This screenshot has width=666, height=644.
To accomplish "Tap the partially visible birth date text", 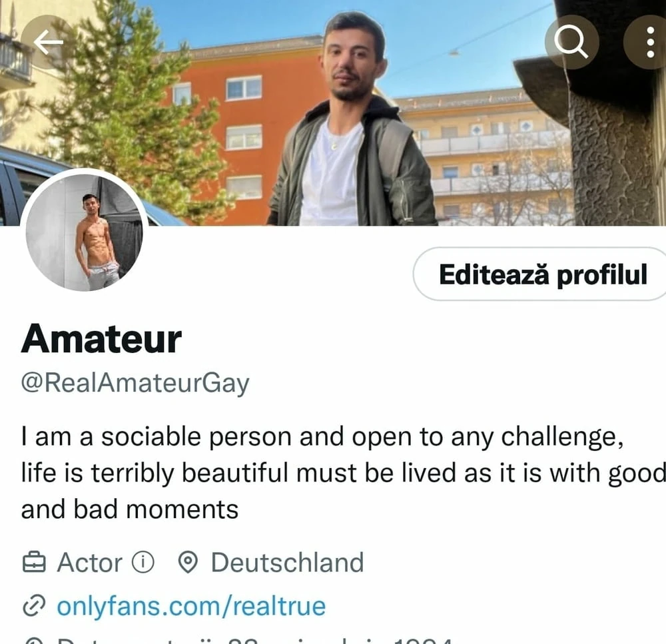I will tap(254, 641).
